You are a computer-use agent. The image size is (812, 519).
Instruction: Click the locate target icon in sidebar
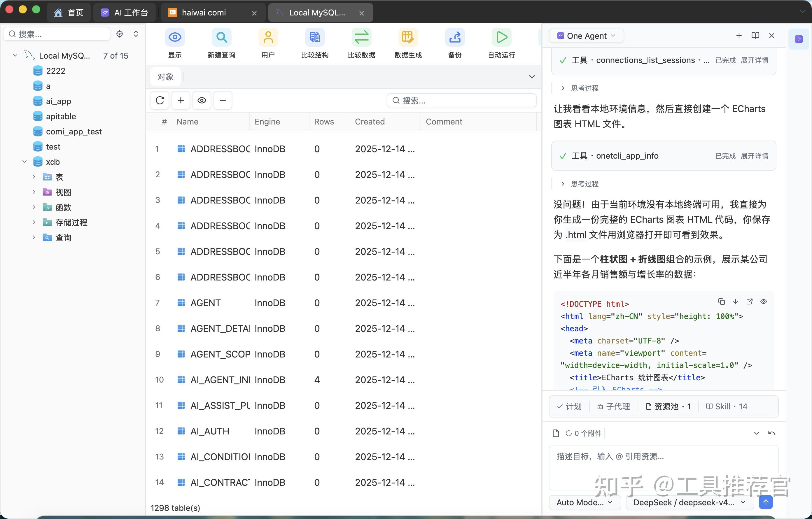119,34
